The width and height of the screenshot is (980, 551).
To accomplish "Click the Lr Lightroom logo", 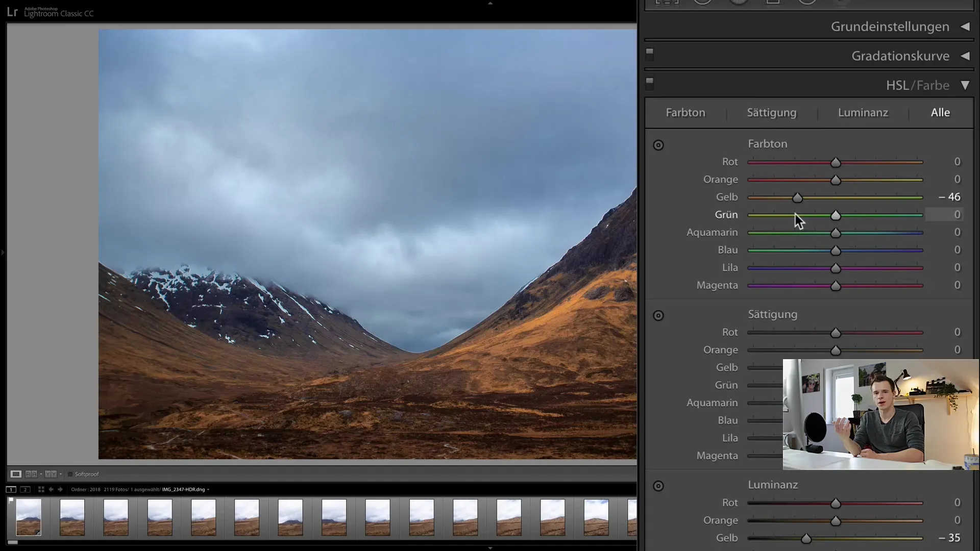I will point(12,12).
